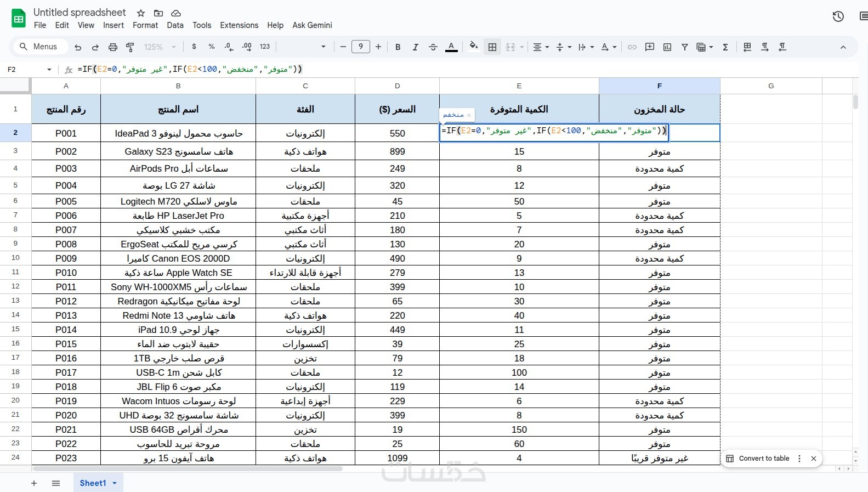The width and height of the screenshot is (868, 492).
Task: Open text wrapping dropdown
Action: coord(586,47)
